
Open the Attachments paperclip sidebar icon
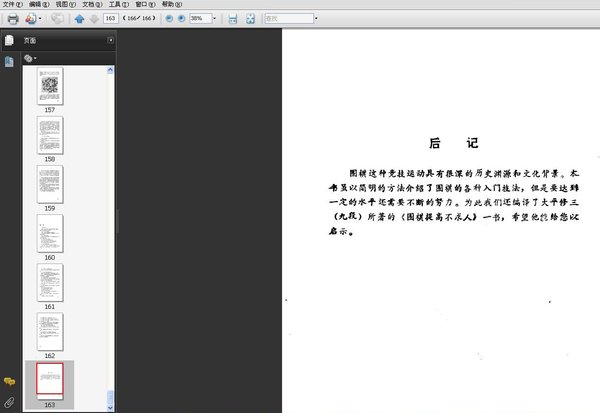point(9,402)
